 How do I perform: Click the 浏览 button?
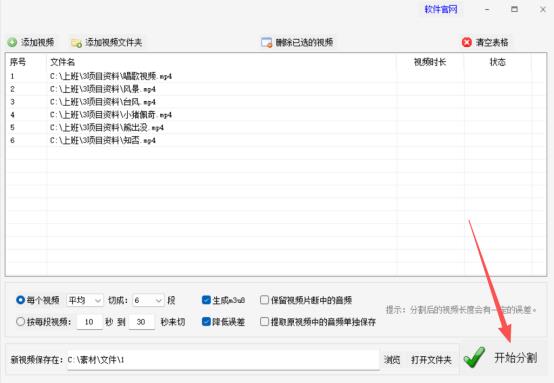pos(392,360)
